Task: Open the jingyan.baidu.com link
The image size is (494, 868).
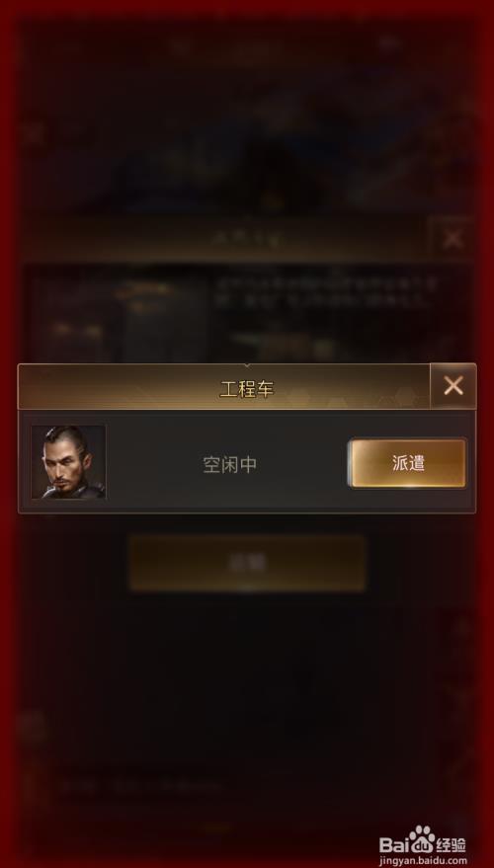Action: tap(422, 861)
